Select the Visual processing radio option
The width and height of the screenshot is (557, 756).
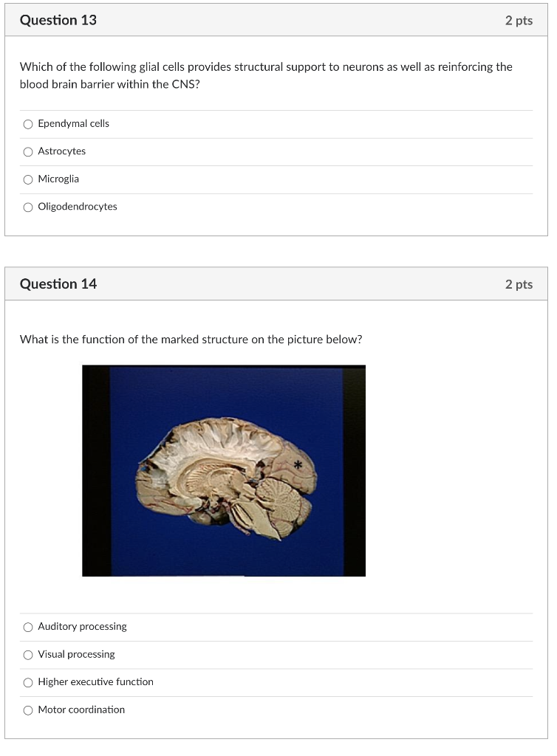point(29,655)
